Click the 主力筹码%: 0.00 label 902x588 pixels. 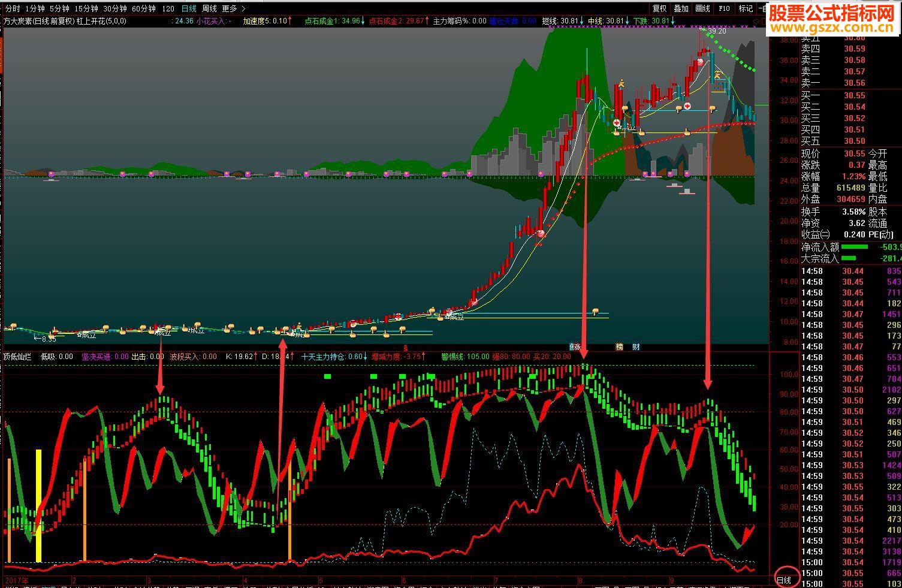(460, 21)
